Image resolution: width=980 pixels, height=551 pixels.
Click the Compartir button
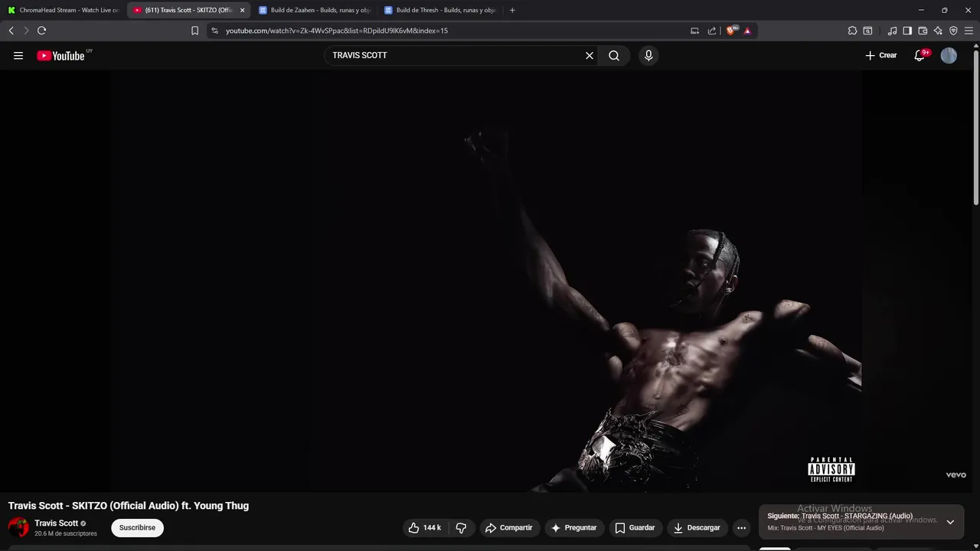(x=508, y=527)
